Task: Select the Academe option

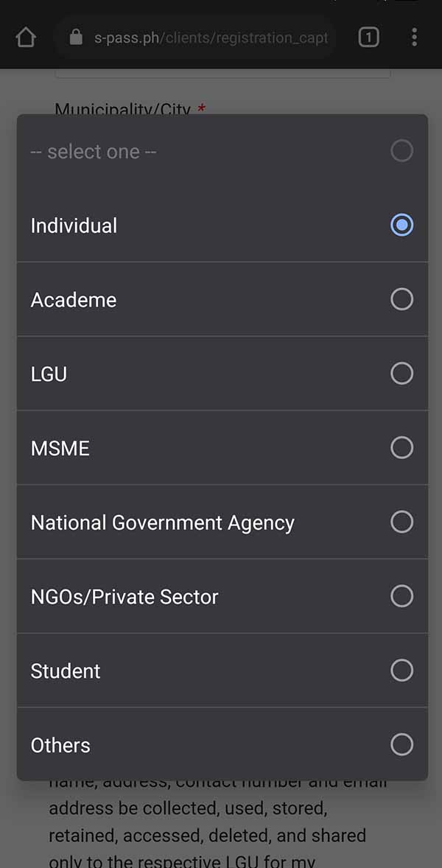Action: click(221, 299)
